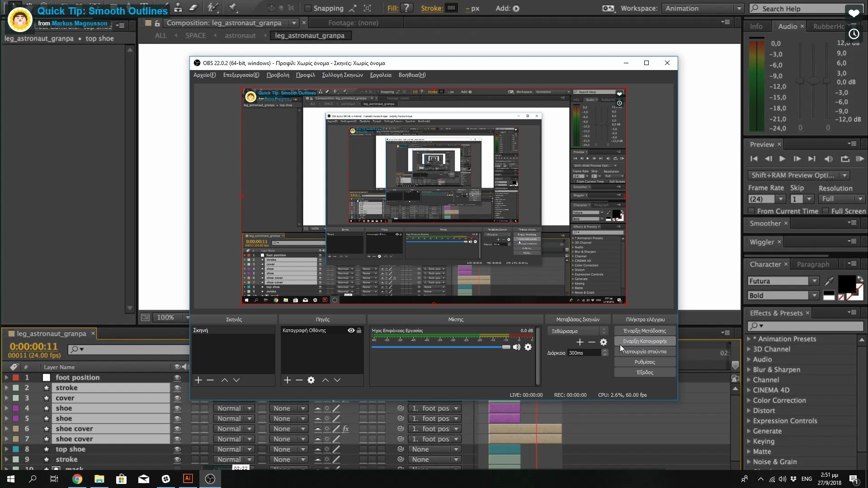
Task: Switch to the Paragraph tab
Action: pyautogui.click(x=812, y=264)
